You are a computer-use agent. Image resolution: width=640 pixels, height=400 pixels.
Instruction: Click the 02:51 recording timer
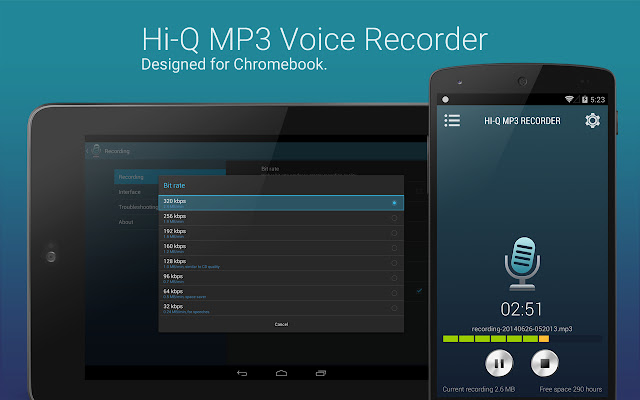click(522, 309)
